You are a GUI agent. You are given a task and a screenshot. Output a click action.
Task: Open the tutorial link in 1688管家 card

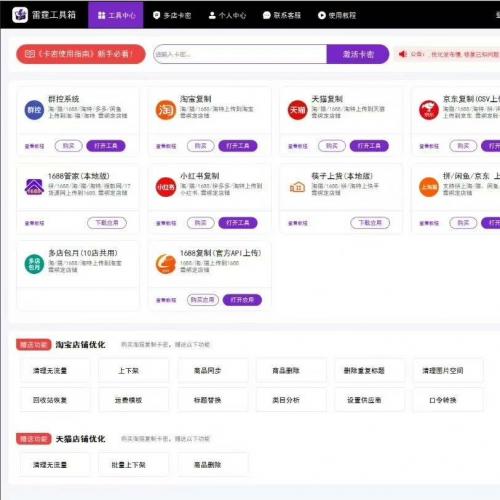pos(34,223)
